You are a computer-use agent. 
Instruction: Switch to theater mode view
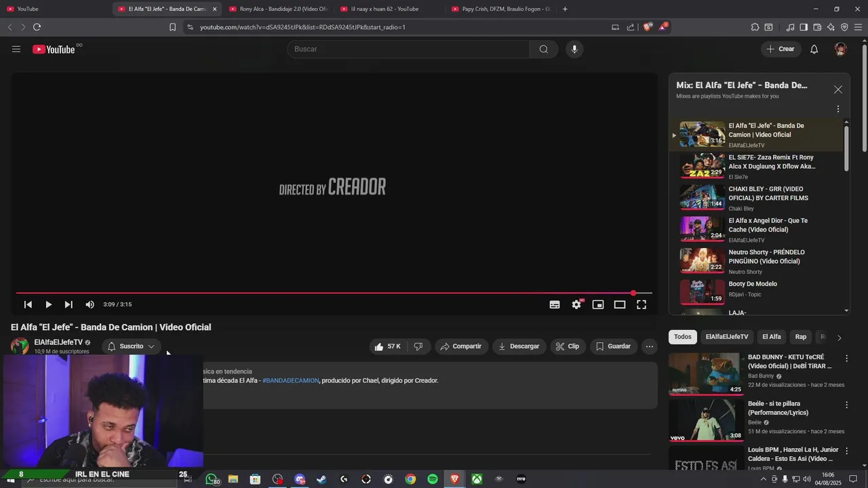tap(620, 304)
